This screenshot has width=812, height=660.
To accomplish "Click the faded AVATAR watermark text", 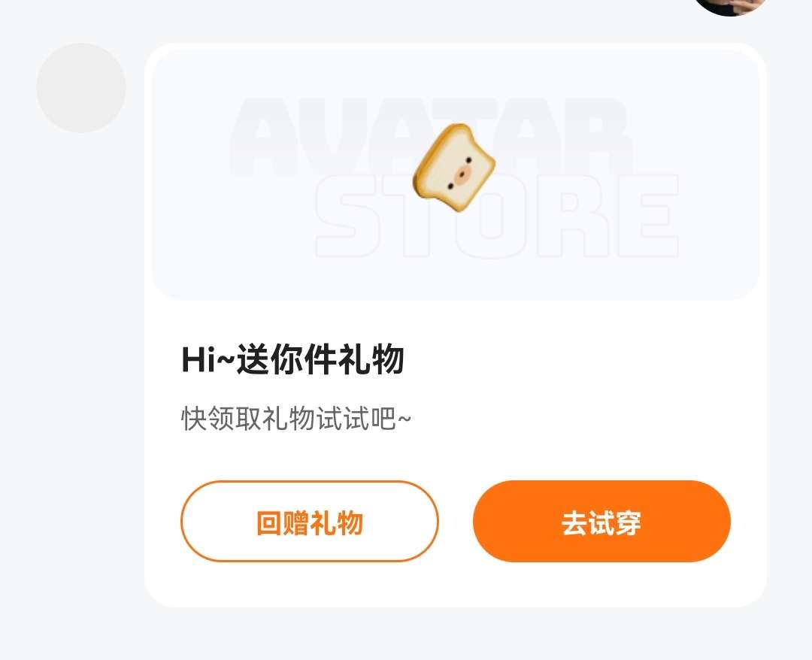I will pyautogui.click(x=431, y=137).
